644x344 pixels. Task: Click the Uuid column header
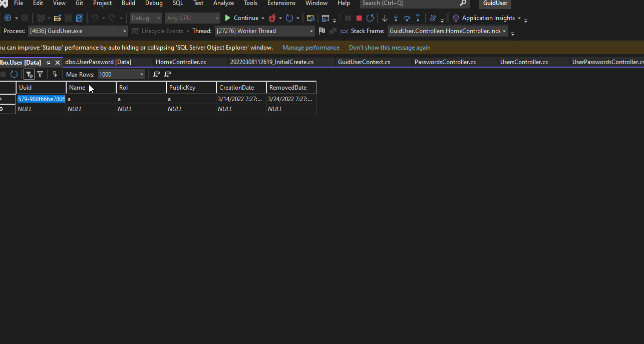point(41,88)
